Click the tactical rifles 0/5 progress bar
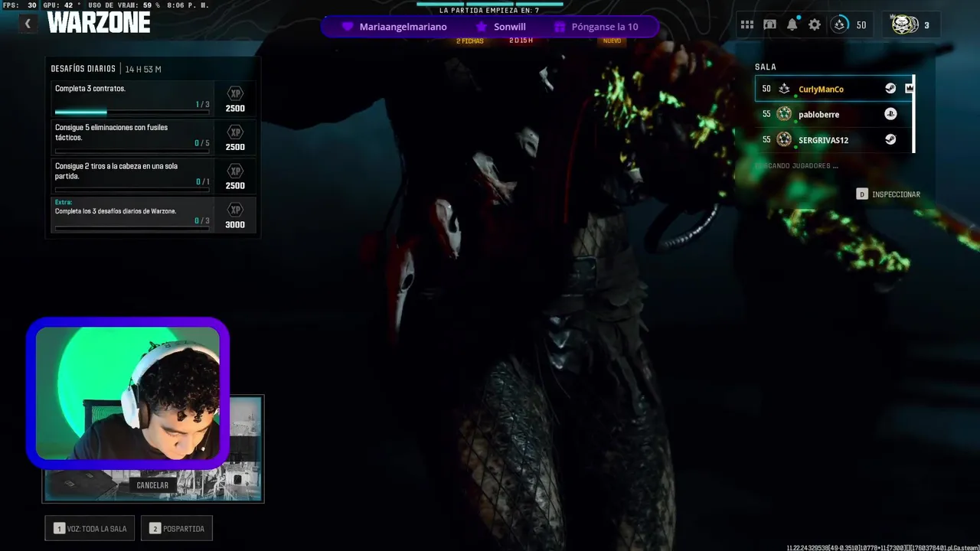 132,151
